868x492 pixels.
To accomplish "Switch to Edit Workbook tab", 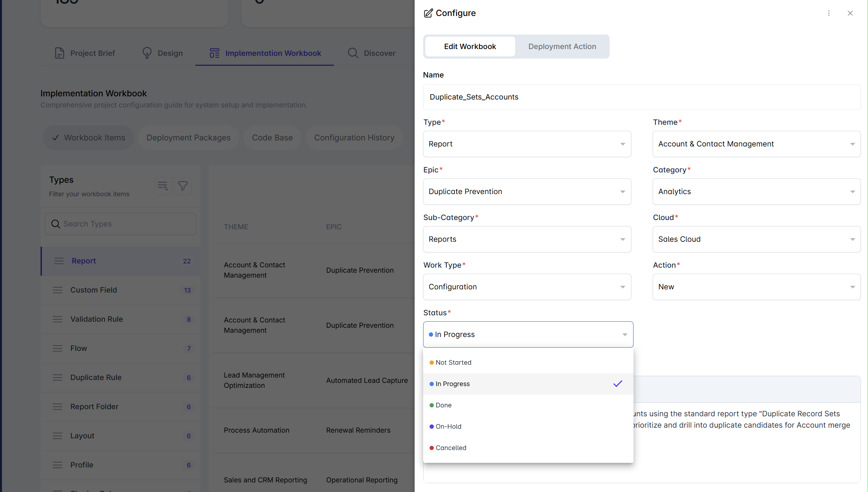I will click(x=470, y=47).
